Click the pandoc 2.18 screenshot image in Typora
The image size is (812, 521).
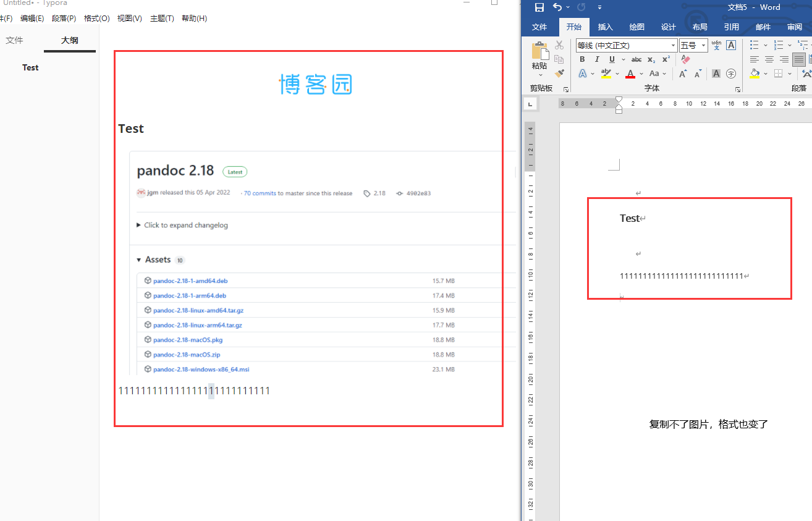323,263
